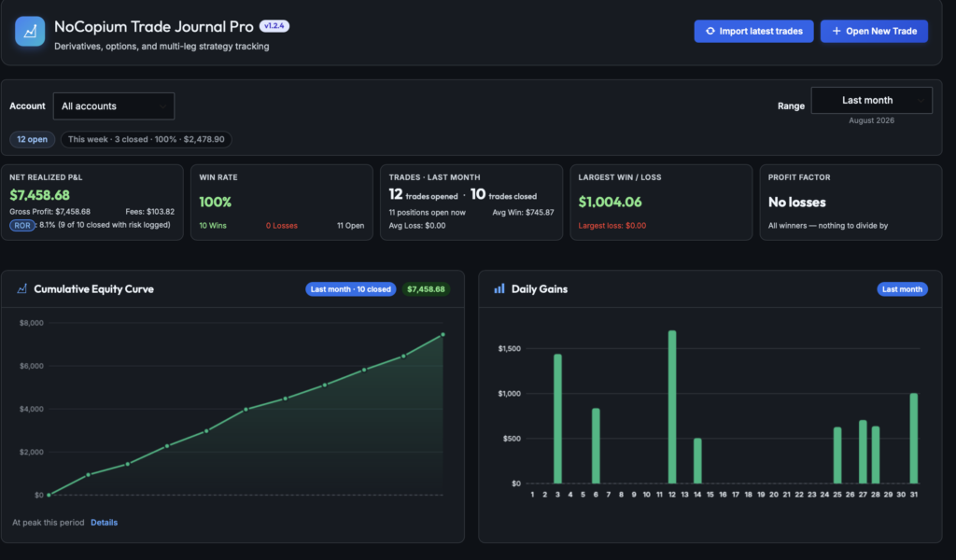Click the last data point on equity curve
Viewport: 956px width, 560px height.
(443, 334)
